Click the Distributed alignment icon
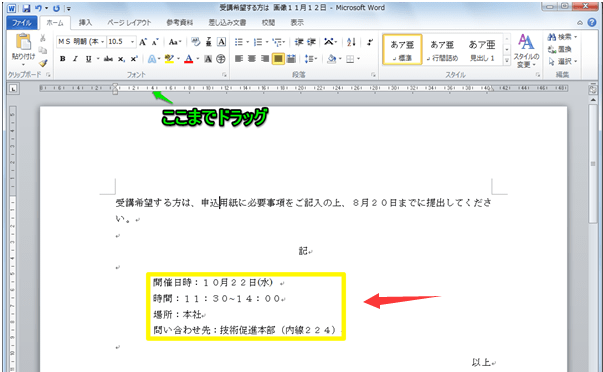The width and height of the screenshot is (603, 372). 291,59
